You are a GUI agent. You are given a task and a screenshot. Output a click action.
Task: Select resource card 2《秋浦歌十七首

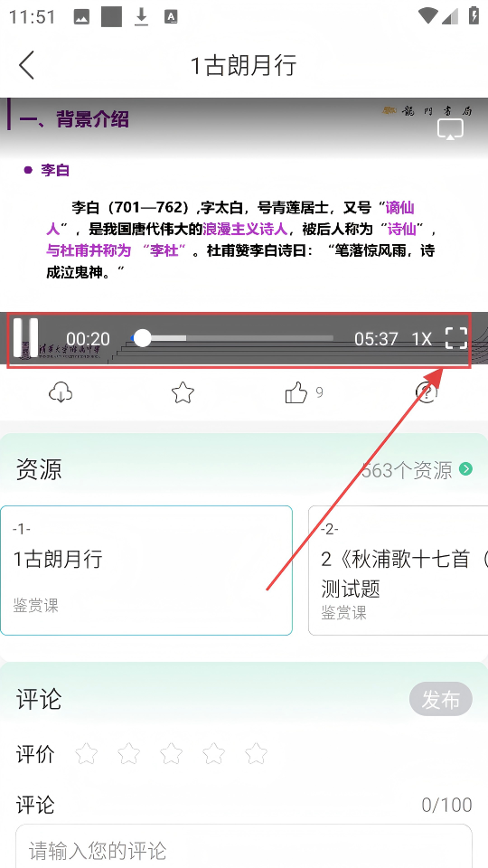click(399, 571)
